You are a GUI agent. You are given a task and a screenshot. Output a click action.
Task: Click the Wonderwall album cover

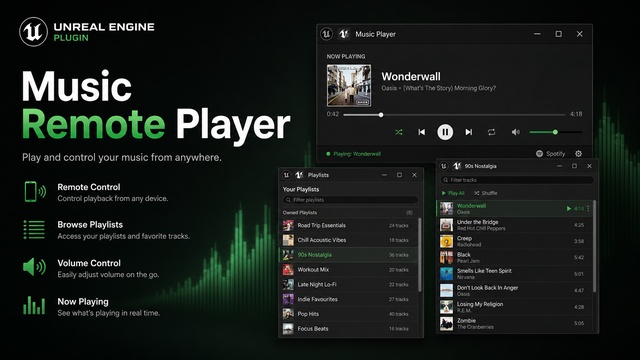(349, 85)
